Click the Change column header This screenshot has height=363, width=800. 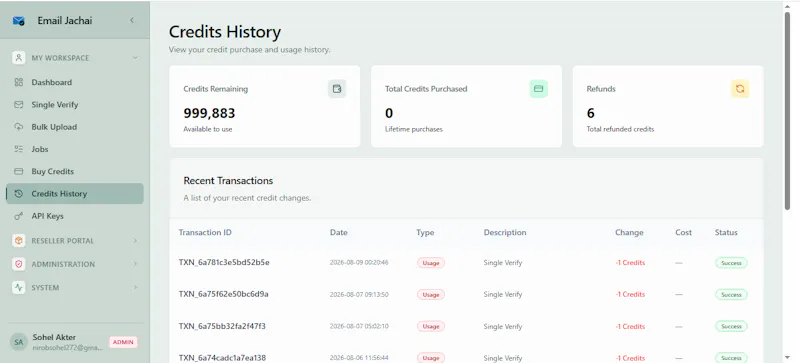coord(629,232)
